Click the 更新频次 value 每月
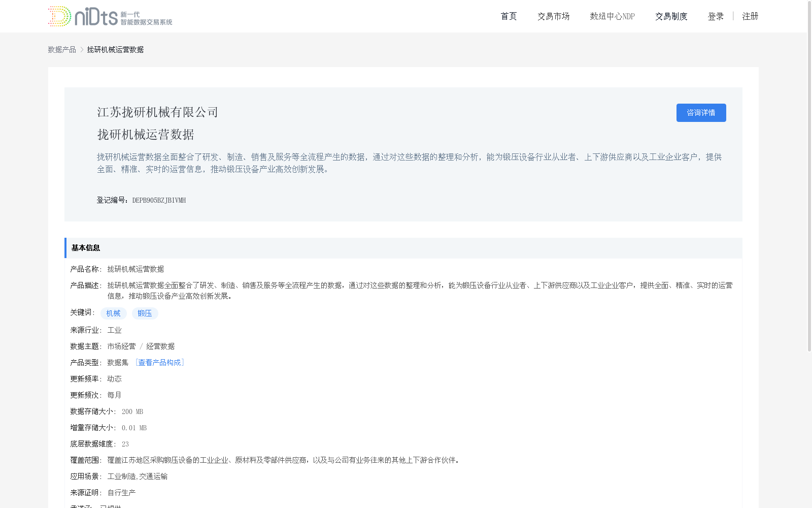Screen dimensions: 812x508 (x=114, y=395)
